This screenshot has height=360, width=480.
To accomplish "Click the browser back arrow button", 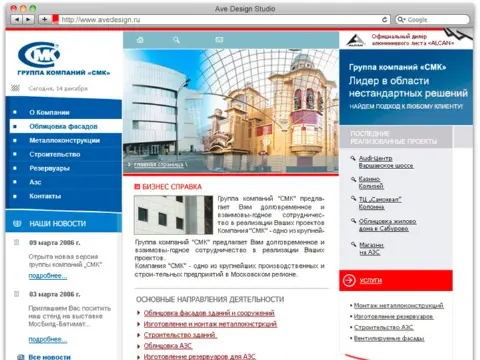I will pyautogui.click(x=17, y=20).
